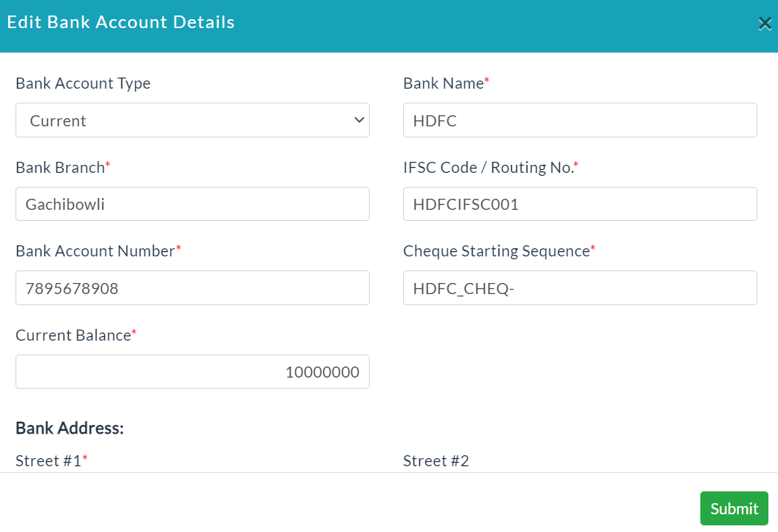Screen dimensions: 778x532
Task: Click the Street #1 label
Action: click(x=49, y=460)
